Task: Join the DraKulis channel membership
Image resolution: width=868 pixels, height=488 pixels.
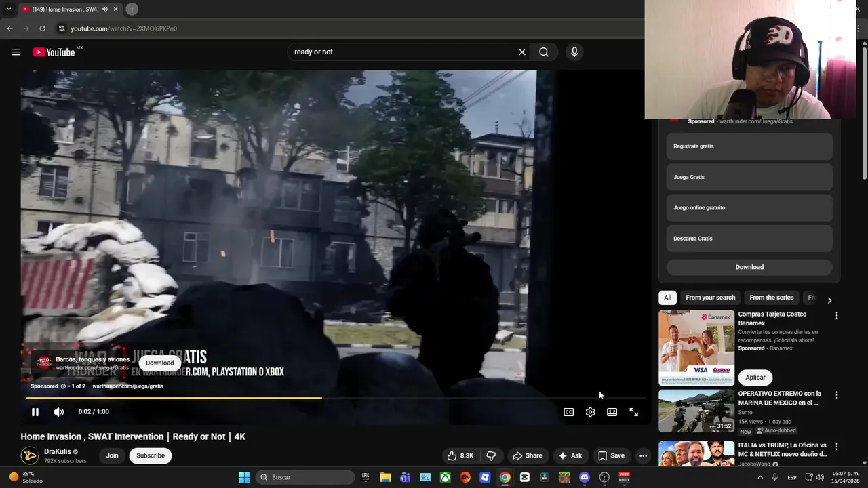Action: point(112,455)
